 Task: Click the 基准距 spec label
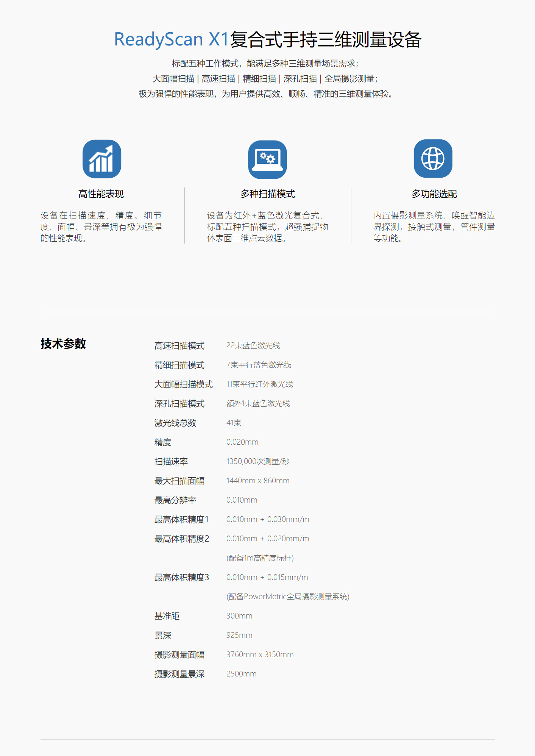coord(167,616)
